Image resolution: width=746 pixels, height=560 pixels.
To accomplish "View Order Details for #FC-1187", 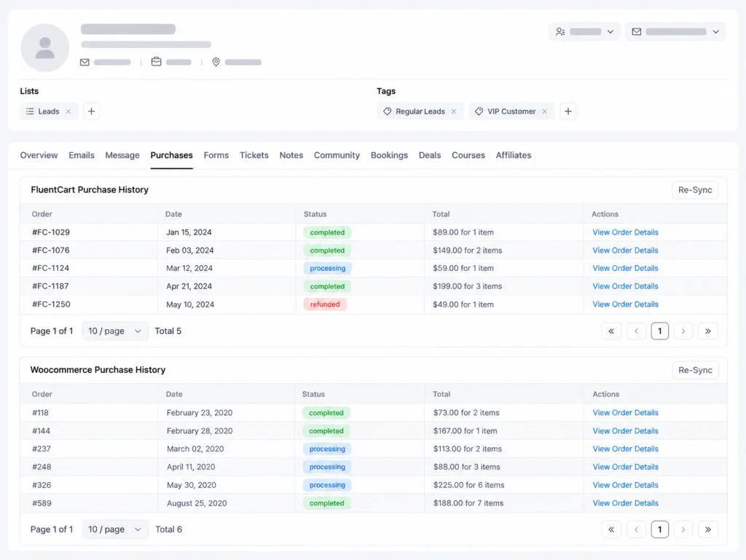I will pyautogui.click(x=625, y=286).
